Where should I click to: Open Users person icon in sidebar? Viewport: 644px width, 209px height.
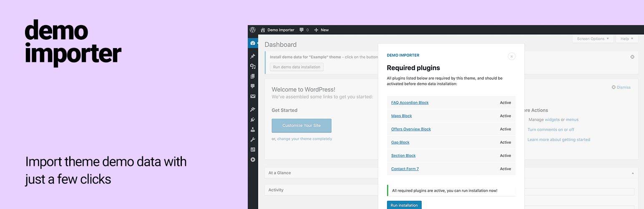[x=253, y=130]
